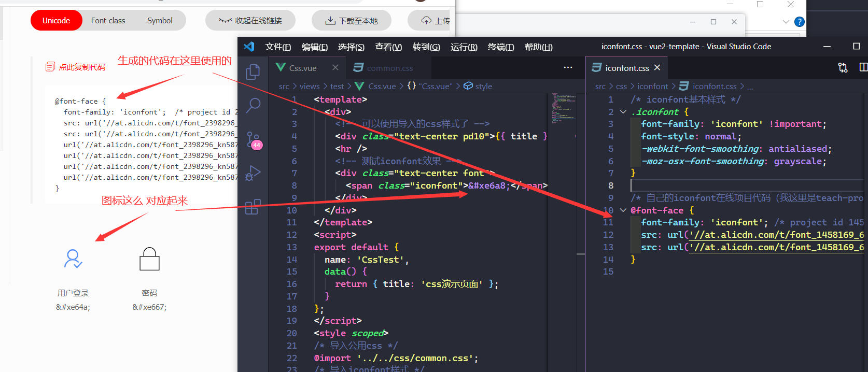Screen dimensions: 868x372
Task: Open the more actions ellipsis menu
Action: click(x=568, y=67)
